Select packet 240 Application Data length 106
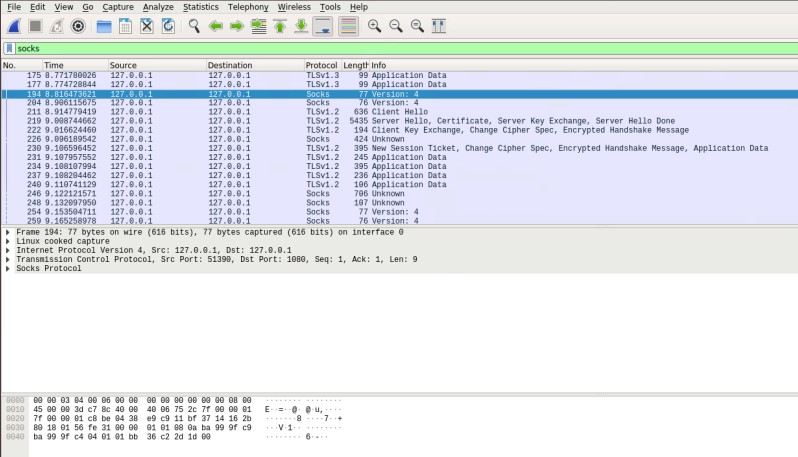798x457 pixels. point(399,185)
